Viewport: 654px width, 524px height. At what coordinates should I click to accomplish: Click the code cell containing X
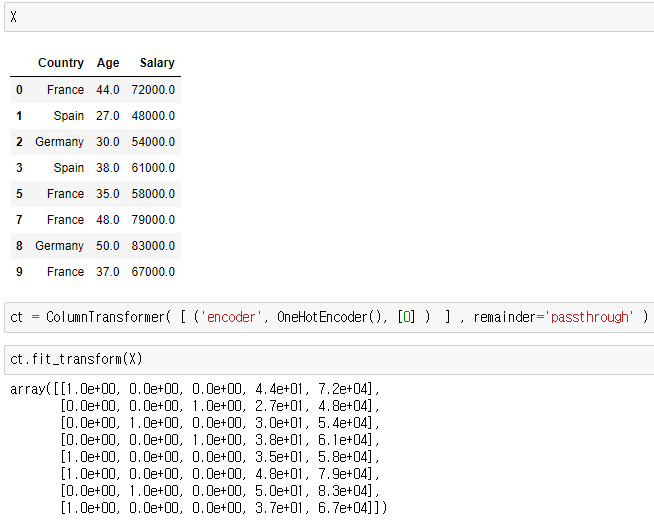click(x=329, y=17)
